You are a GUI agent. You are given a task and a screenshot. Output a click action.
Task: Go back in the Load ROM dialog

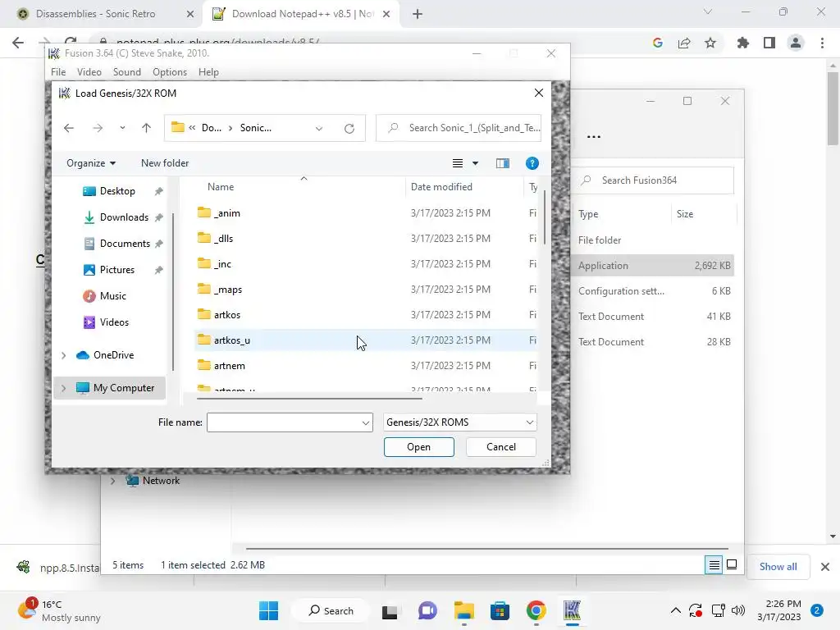[69, 128]
